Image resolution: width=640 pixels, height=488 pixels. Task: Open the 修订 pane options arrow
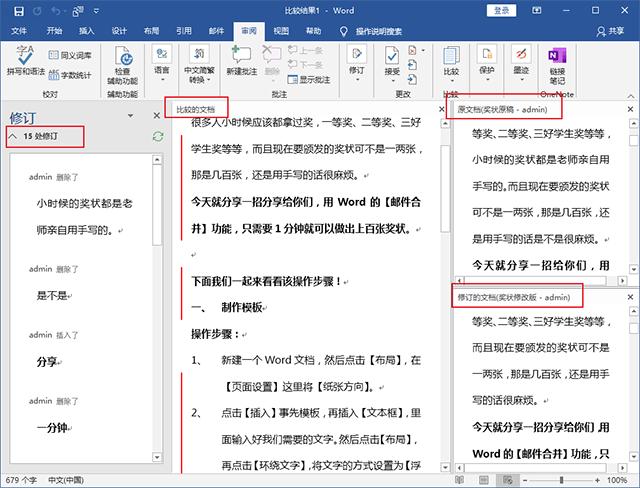pos(130,116)
